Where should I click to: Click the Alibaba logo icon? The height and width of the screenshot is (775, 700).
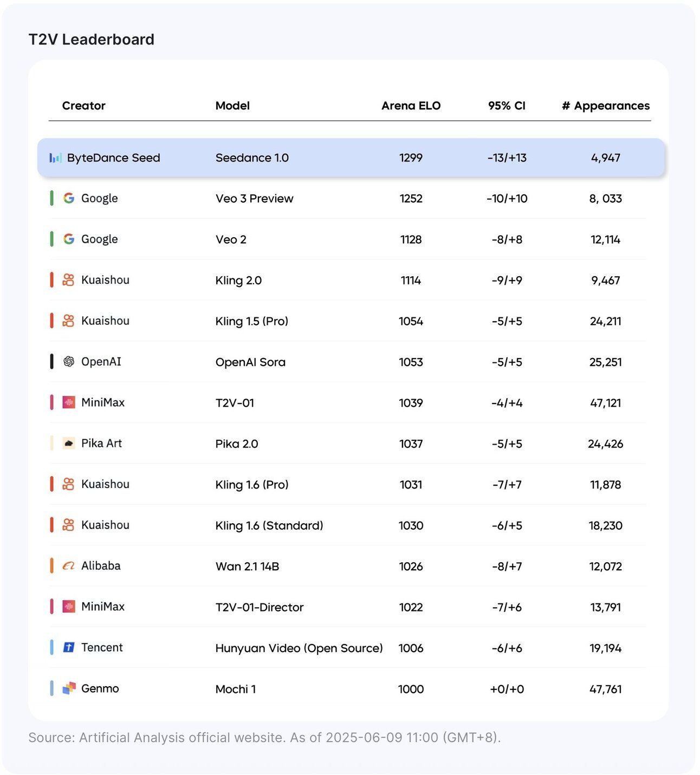tap(69, 566)
